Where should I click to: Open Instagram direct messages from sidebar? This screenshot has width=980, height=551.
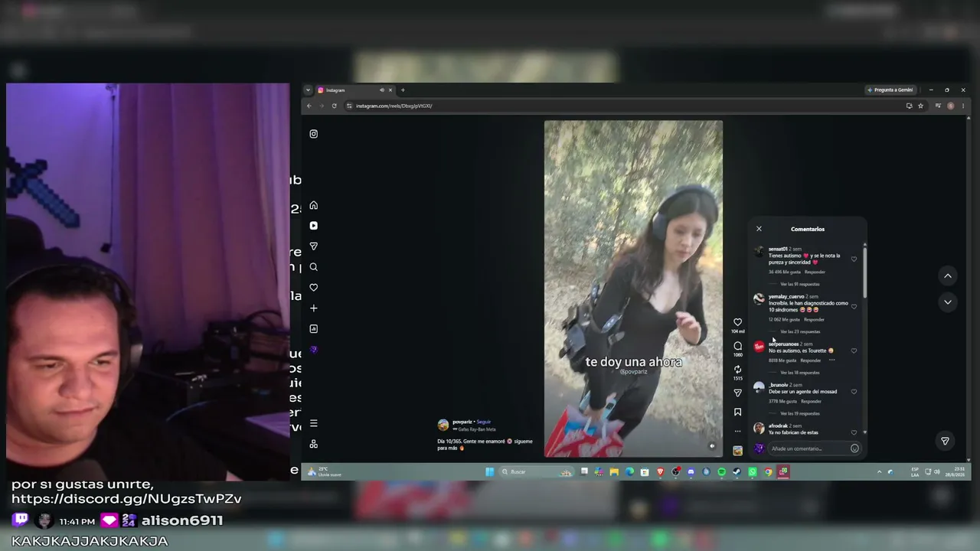coord(313,246)
